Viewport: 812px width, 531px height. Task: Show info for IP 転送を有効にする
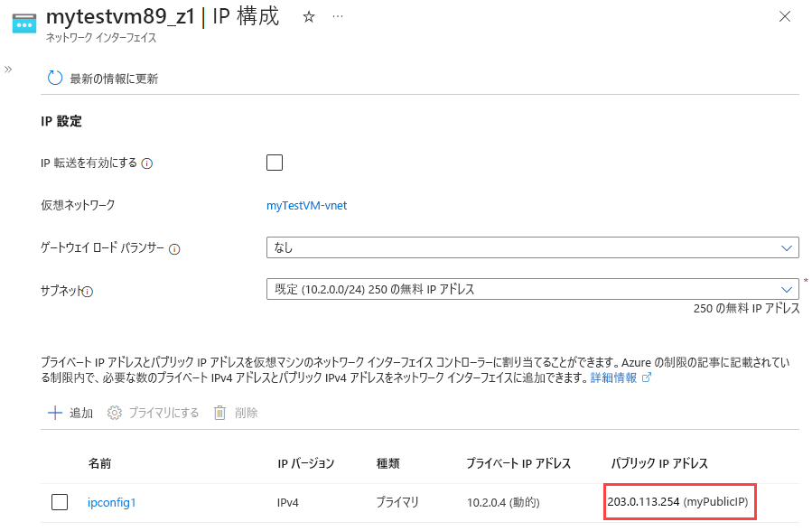(x=147, y=163)
